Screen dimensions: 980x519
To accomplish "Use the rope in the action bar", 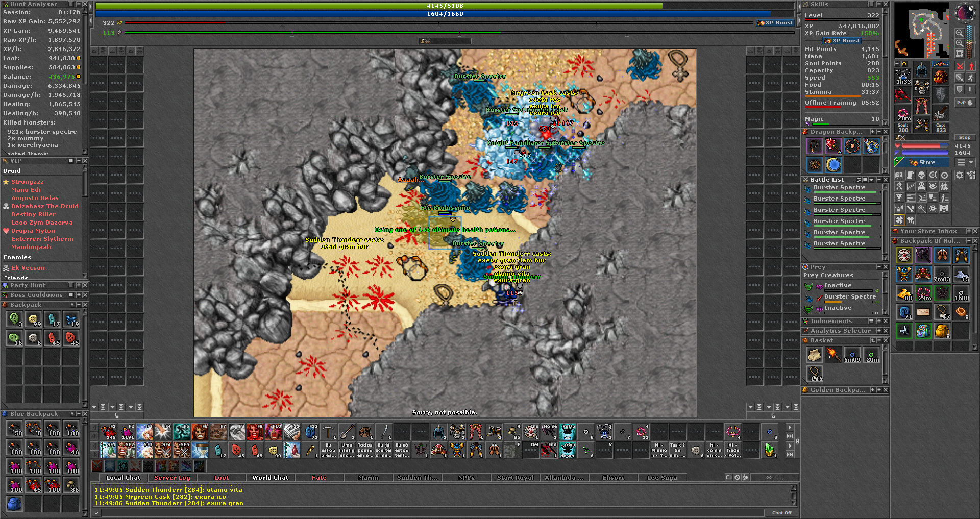I will tap(365, 432).
